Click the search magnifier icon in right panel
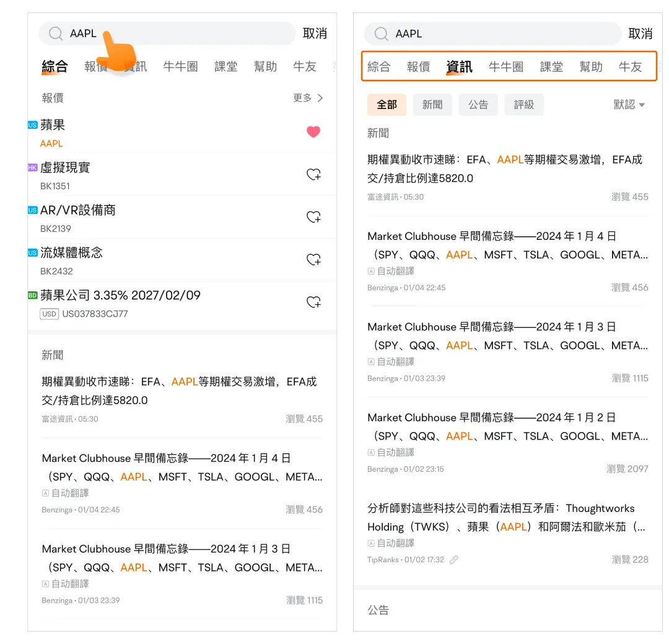This screenshot has width=669, height=644. [x=382, y=34]
